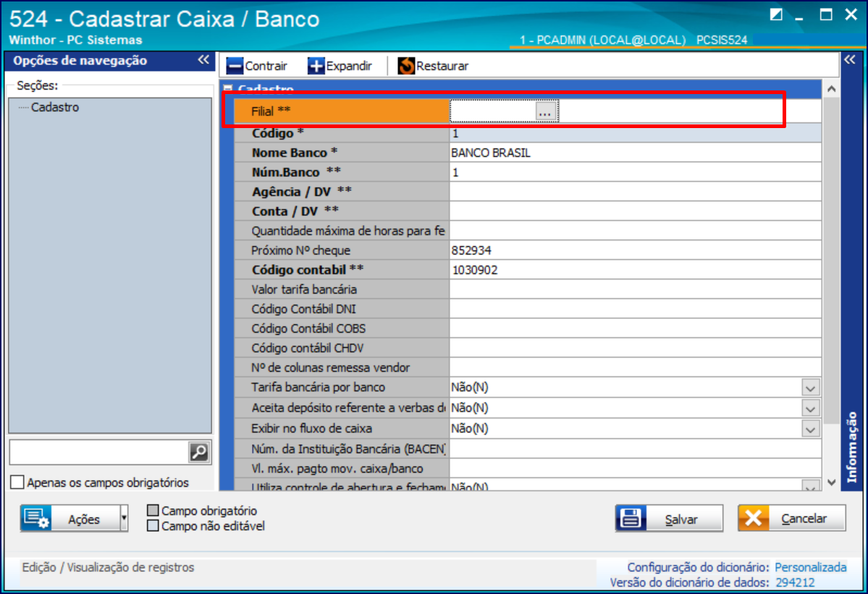Click the Expandir toolbar label
868x594 pixels.
tap(349, 66)
